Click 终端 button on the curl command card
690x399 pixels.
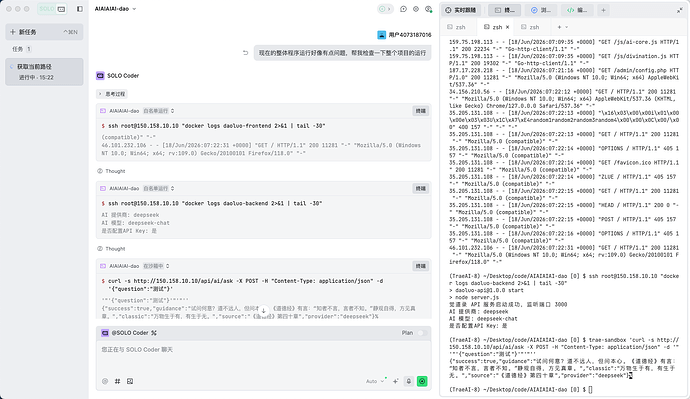[421, 266]
